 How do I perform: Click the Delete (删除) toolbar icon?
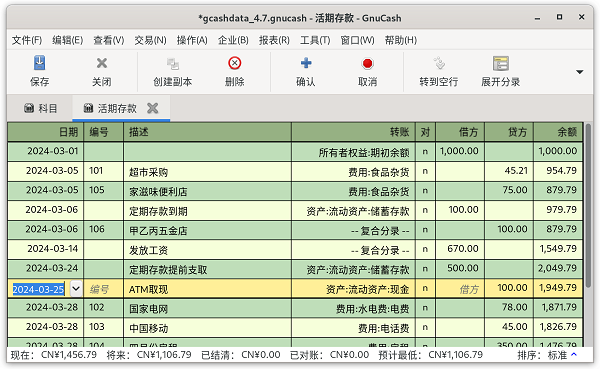pyautogui.click(x=235, y=63)
